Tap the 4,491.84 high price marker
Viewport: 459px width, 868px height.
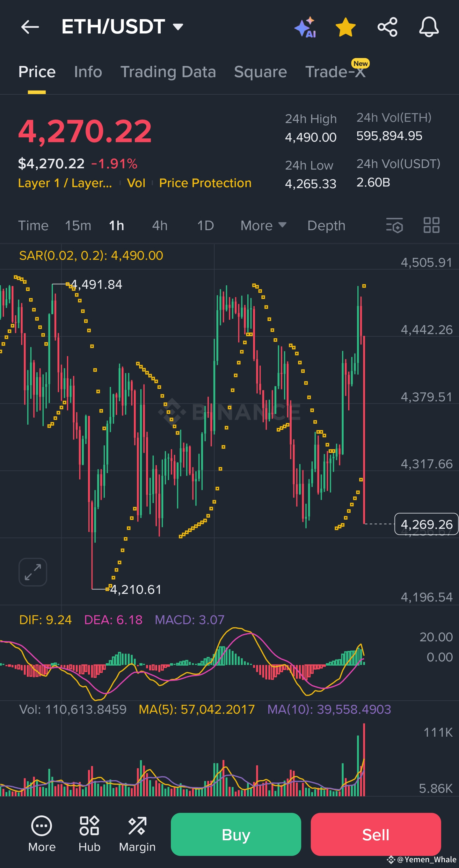97,284
